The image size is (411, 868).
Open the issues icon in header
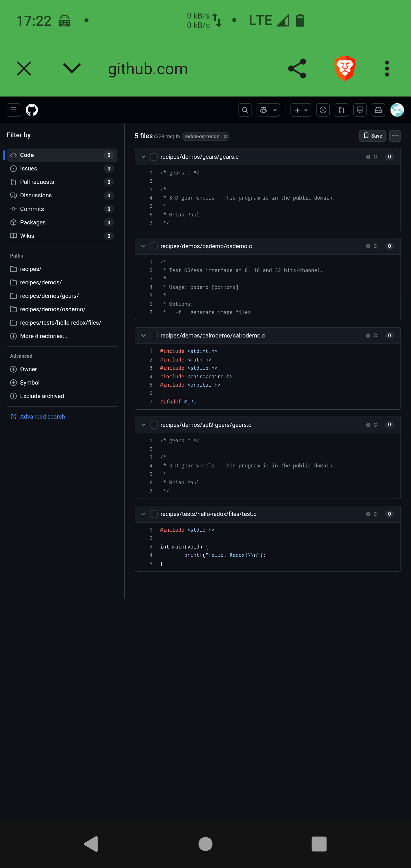coord(323,110)
